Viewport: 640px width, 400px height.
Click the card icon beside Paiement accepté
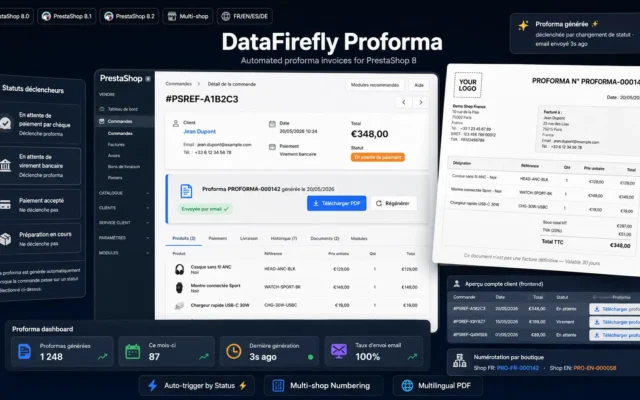tap(5, 204)
